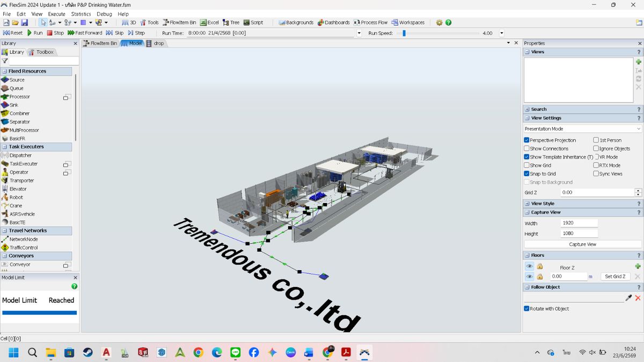Toggle Show Template Inheritance checkbox
644x362 pixels.
tap(526, 157)
